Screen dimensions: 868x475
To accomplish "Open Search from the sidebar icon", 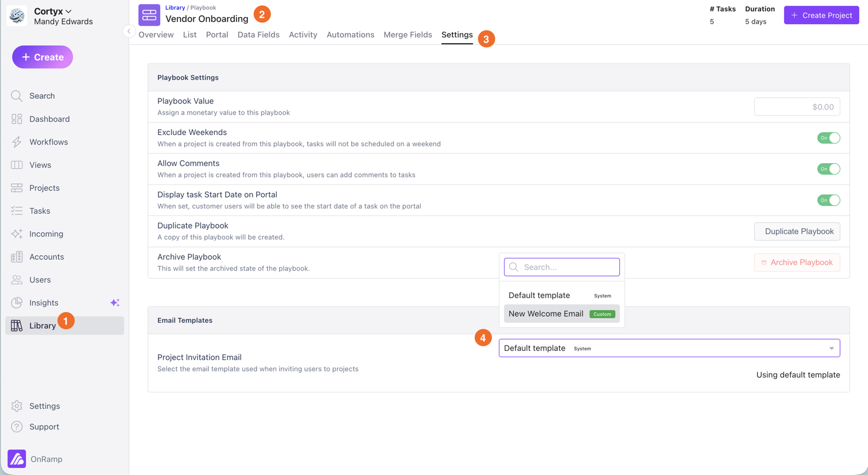I will (x=17, y=96).
